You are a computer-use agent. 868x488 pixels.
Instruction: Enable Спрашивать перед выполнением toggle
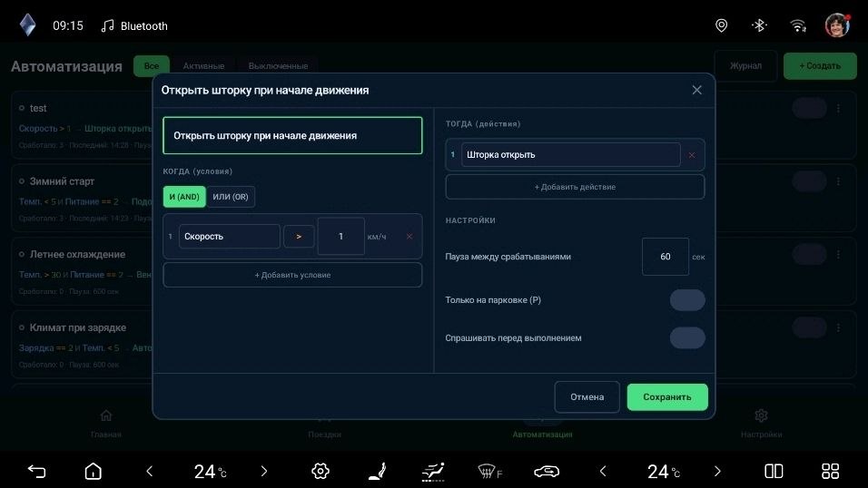(687, 337)
